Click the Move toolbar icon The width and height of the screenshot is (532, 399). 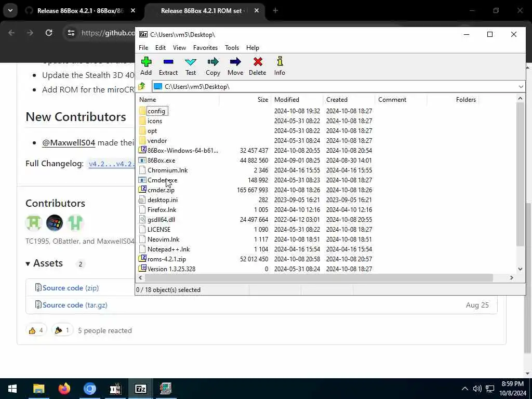(x=235, y=66)
